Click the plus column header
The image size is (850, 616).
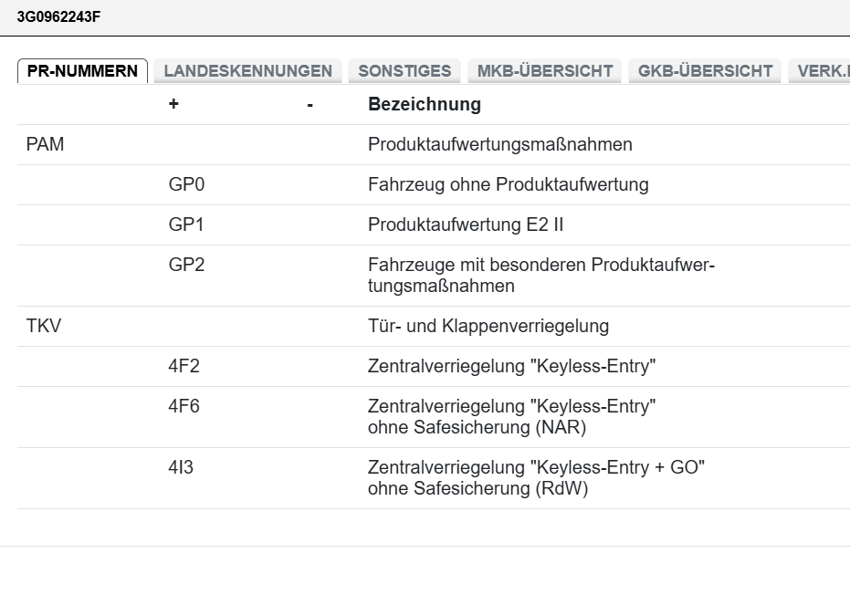click(x=173, y=104)
